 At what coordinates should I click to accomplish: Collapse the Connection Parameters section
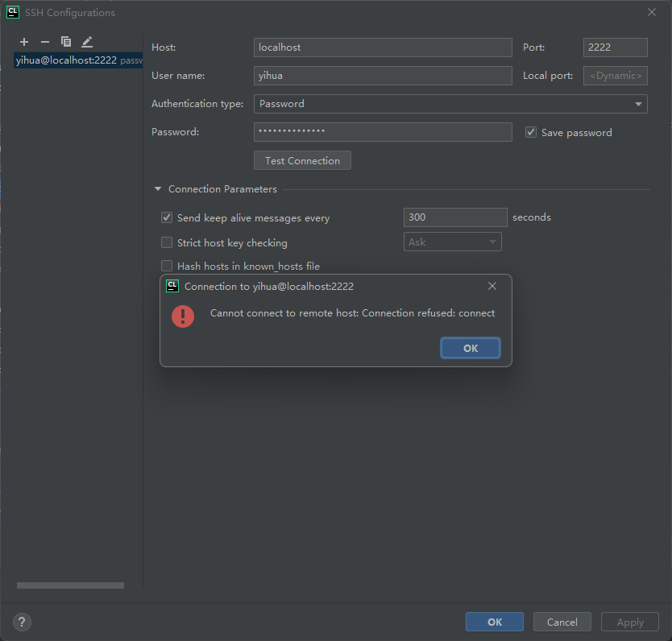[158, 188]
